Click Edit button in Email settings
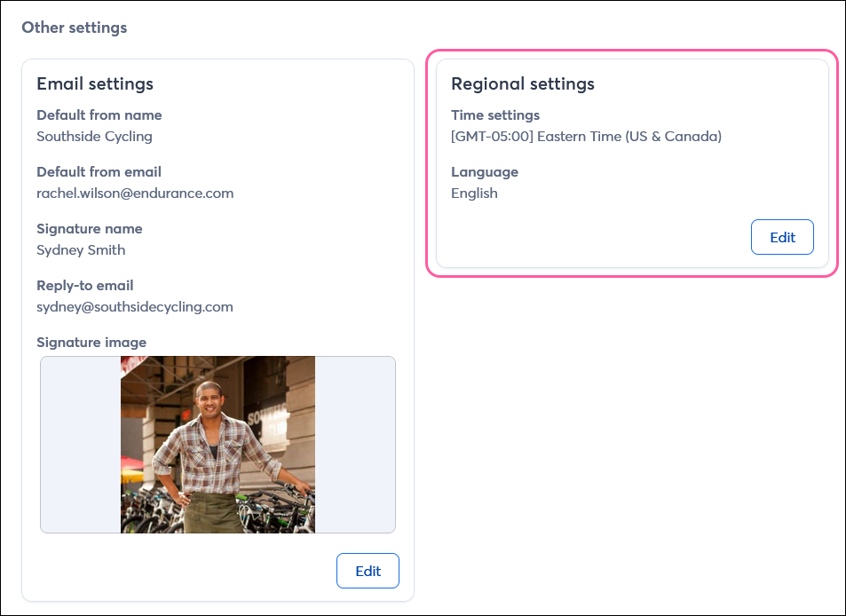The width and height of the screenshot is (846, 616). [x=368, y=571]
